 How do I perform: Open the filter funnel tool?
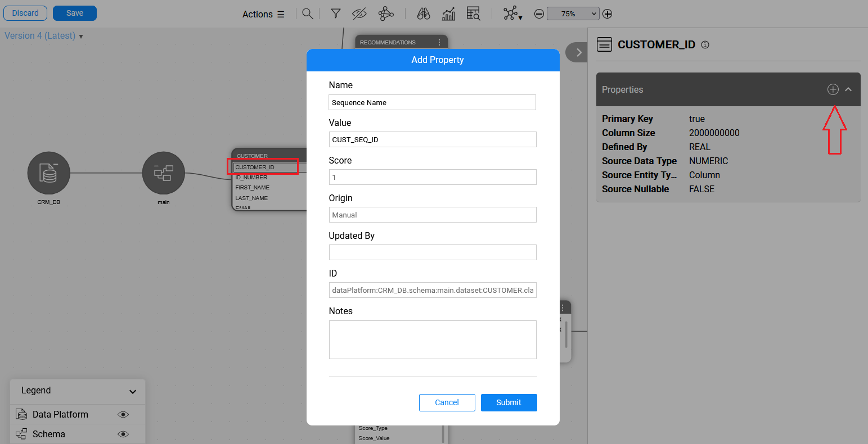(x=336, y=14)
